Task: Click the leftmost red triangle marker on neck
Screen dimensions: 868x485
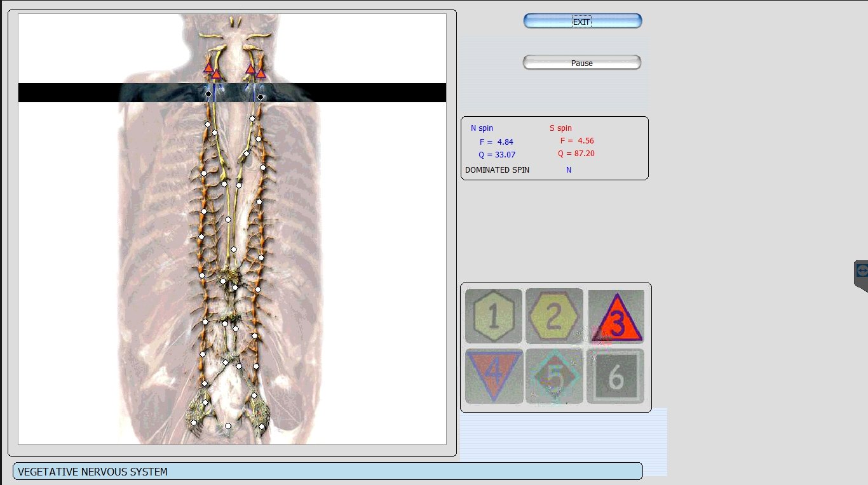Action: pyautogui.click(x=208, y=67)
